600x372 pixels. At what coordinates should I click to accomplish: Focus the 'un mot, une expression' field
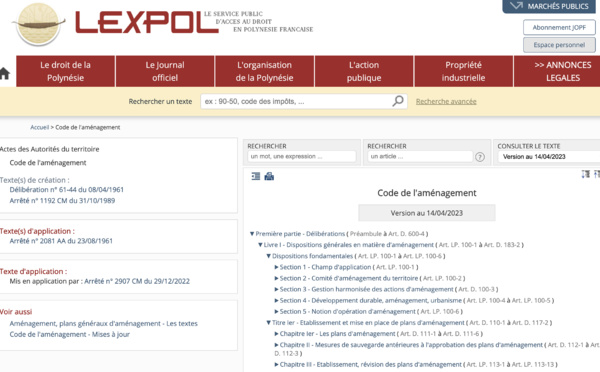(x=302, y=156)
